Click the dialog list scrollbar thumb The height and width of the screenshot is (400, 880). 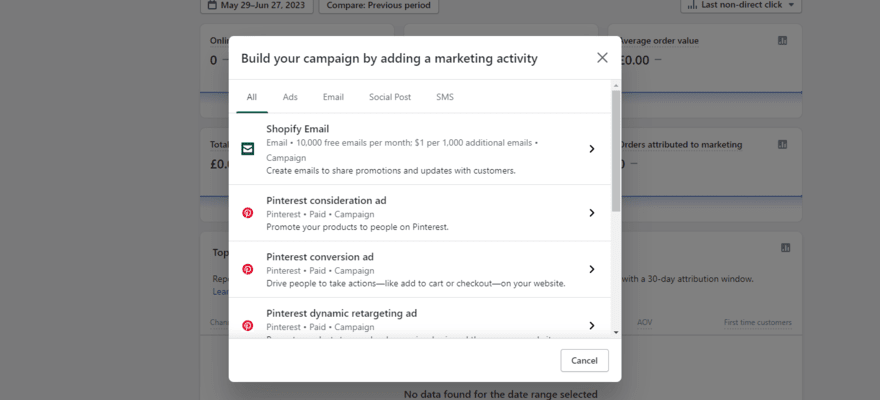click(x=616, y=150)
